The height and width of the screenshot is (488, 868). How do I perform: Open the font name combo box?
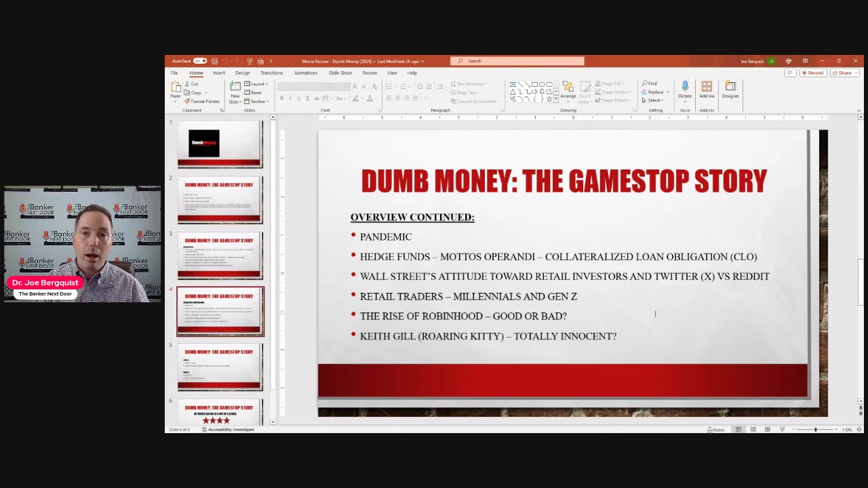[305, 87]
